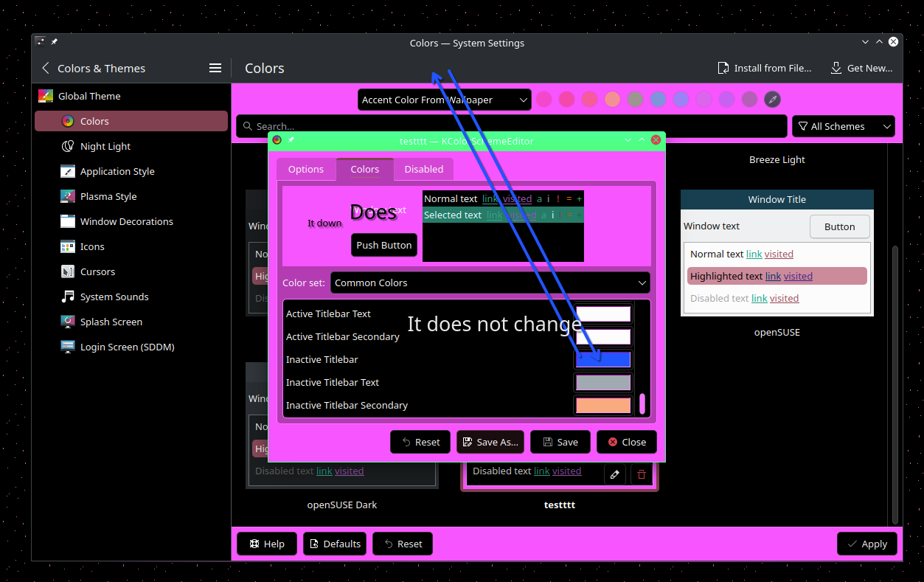This screenshot has width=924, height=582.
Task: Choose gray Inactive Titlebar Text swatch
Action: [x=603, y=382]
